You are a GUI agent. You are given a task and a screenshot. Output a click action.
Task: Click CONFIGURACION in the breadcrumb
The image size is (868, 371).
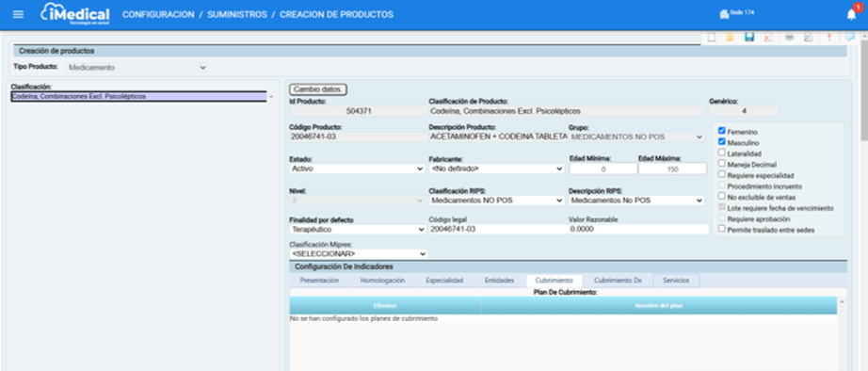(x=158, y=14)
